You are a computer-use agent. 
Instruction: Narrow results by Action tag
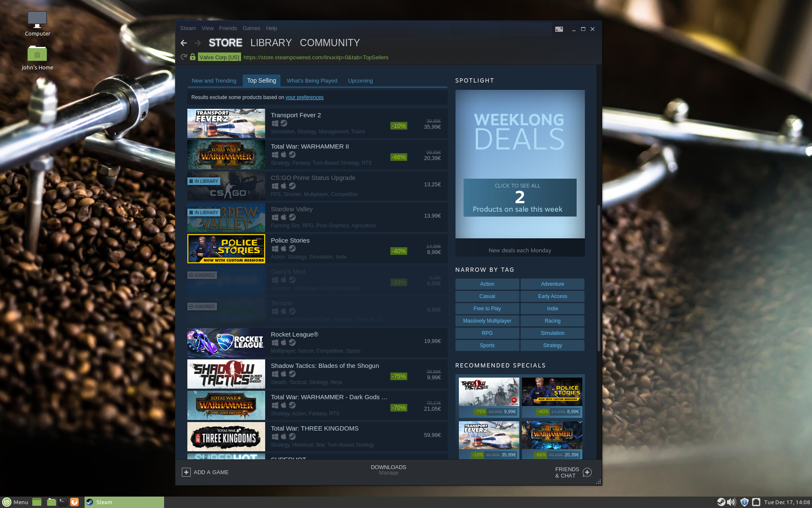tap(487, 284)
